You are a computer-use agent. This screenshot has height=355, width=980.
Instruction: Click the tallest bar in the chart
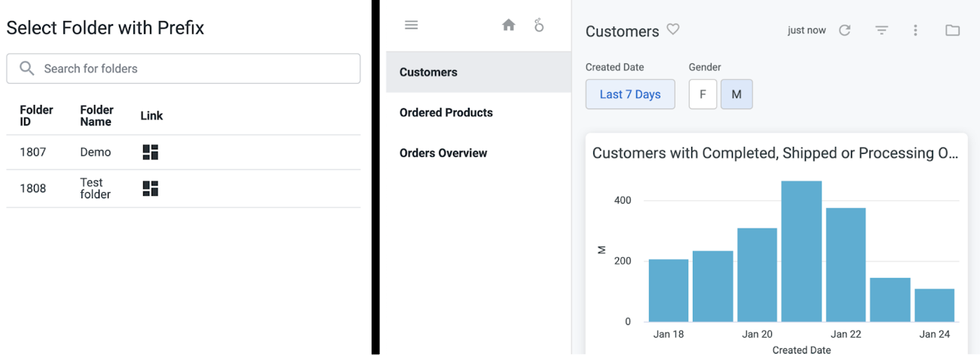[801, 251]
